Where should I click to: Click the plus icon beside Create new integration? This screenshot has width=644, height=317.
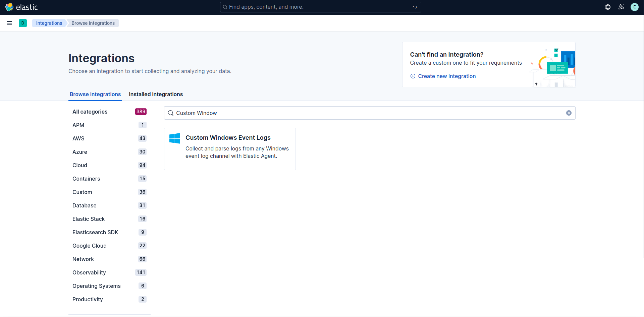[x=413, y=76]
